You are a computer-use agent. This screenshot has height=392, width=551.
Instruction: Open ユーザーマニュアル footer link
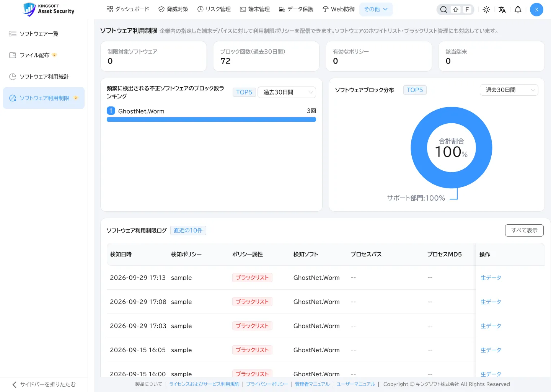click(356, 384)
